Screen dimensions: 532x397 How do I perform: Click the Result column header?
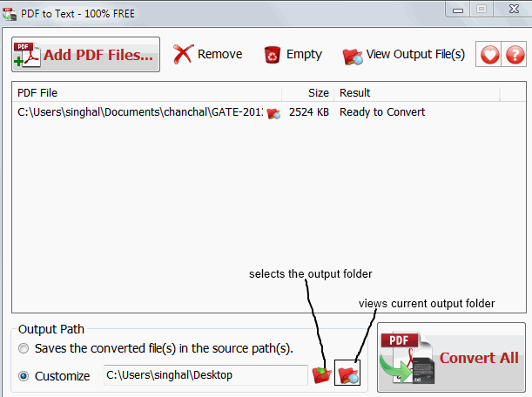tap(417, 92)
